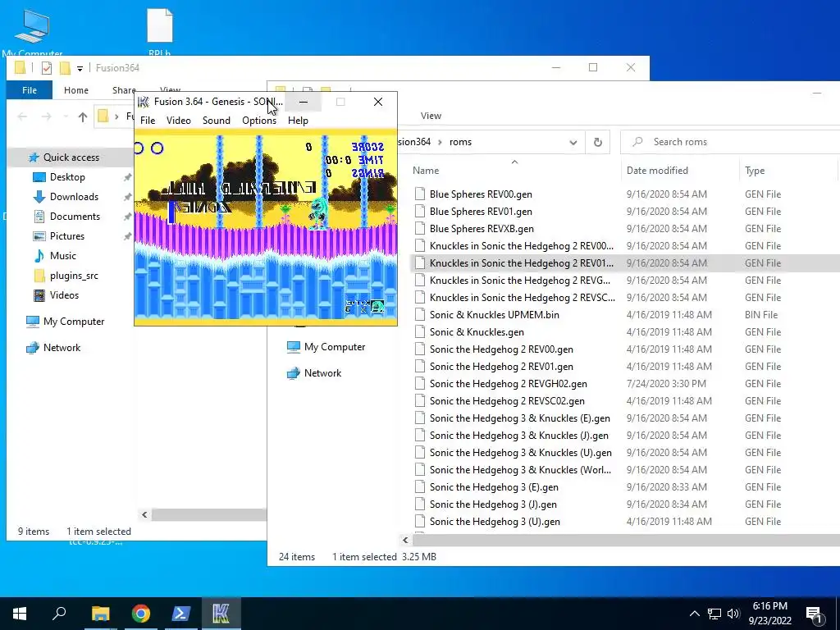Open File Explorer from taskbar
Viewport: 840px width, 630px height.
click(100, 614)
